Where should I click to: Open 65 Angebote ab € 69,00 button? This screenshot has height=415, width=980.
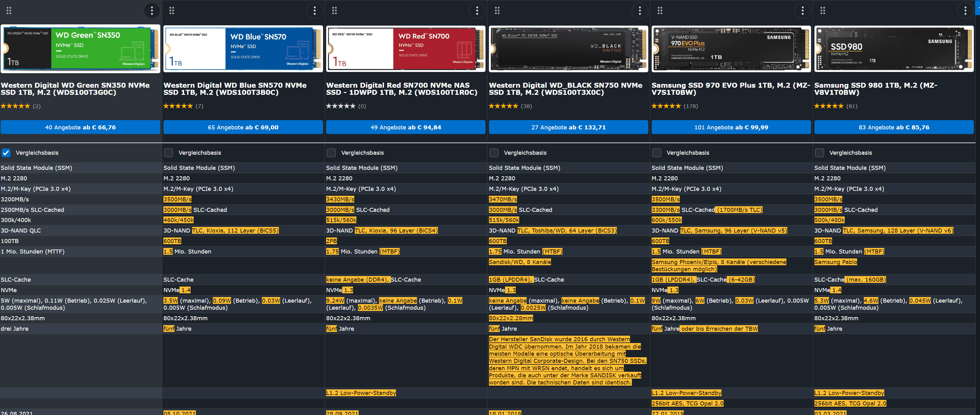click(243, 127)
